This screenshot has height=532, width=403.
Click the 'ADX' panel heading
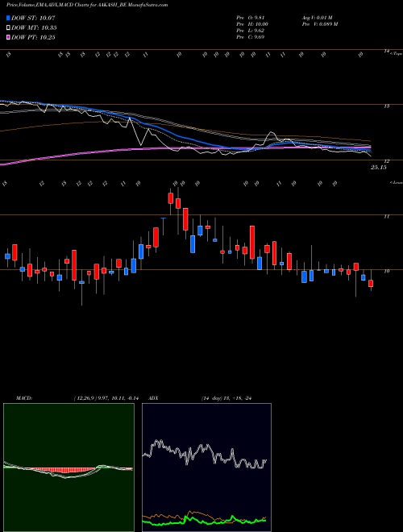[x=153, y=398]
